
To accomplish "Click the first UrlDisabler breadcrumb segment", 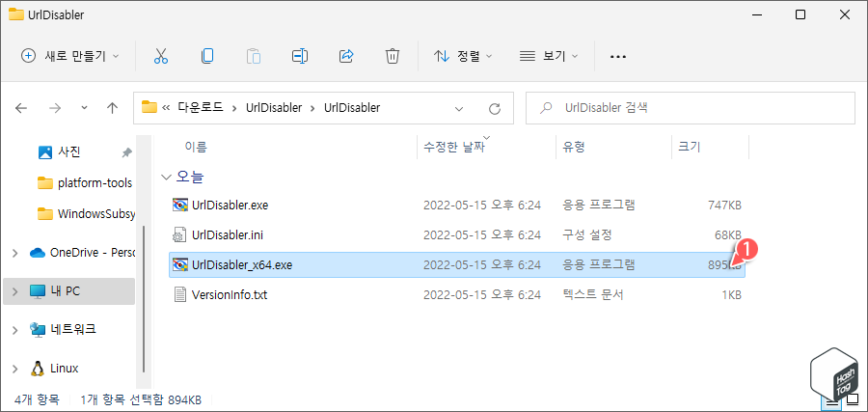I will 274,108.
